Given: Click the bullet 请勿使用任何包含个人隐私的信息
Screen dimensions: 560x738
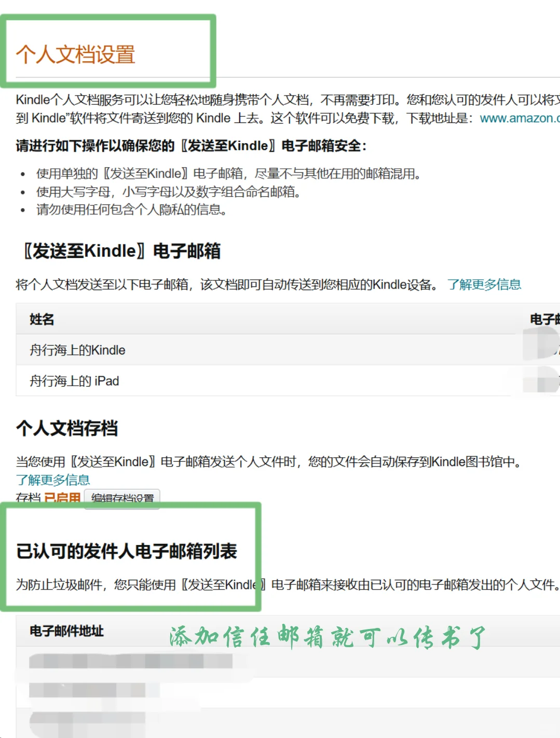Looking at the screenshot, I should pyautogui.click(x=132, y=210).
